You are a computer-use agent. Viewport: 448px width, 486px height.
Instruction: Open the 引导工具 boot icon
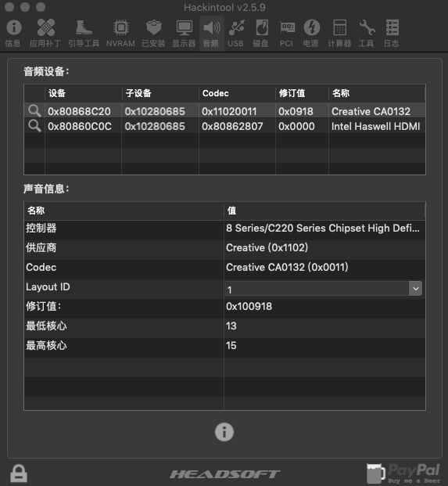[x=84, y=33]
